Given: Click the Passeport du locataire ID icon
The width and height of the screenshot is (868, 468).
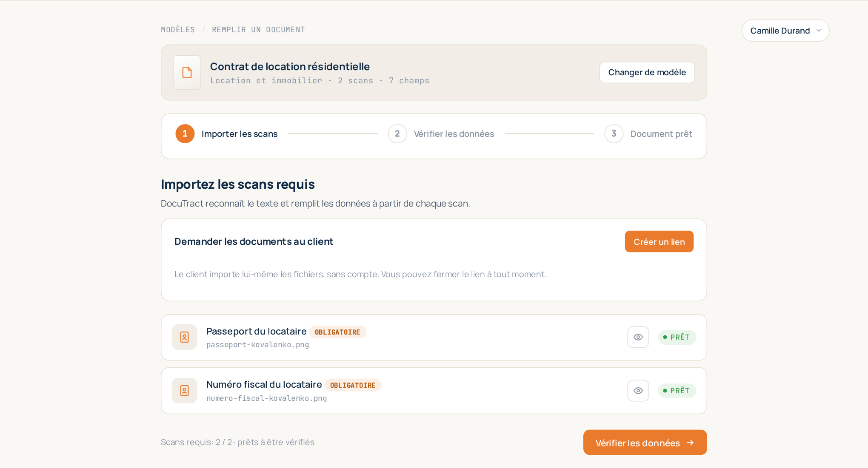Looking at the screenshot, I should (x=184, y=337).
